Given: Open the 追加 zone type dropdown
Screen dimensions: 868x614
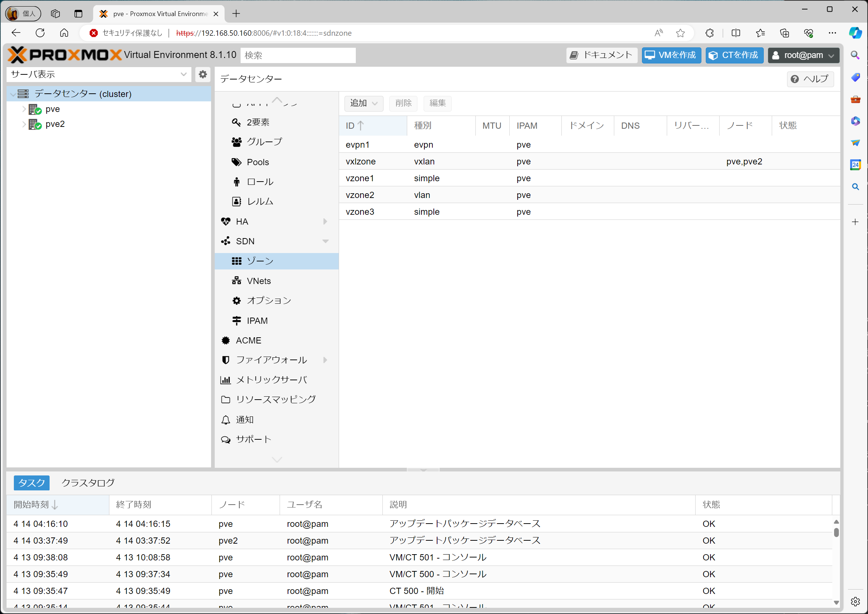Looking at the screenshot, I should pos(363,103).
